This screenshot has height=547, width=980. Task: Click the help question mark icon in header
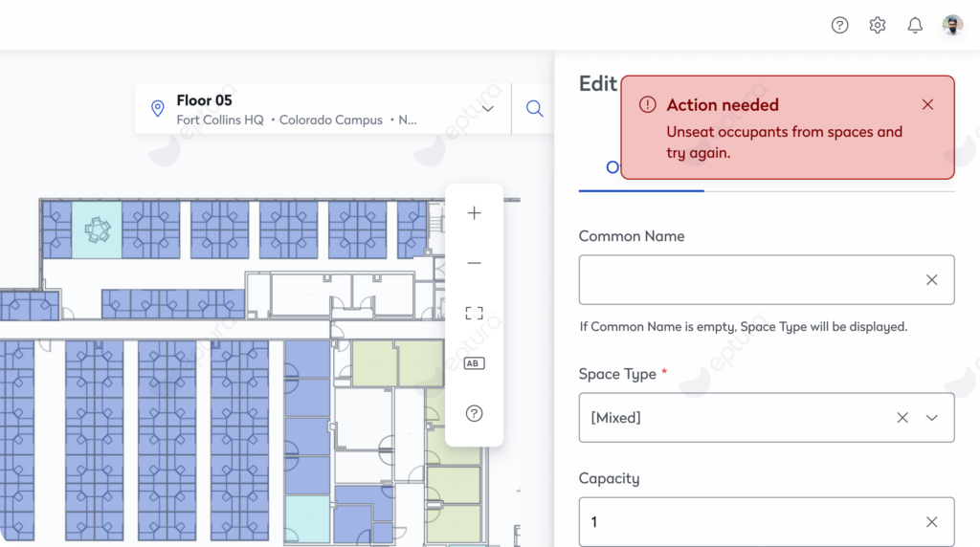[x=839, y=26]
